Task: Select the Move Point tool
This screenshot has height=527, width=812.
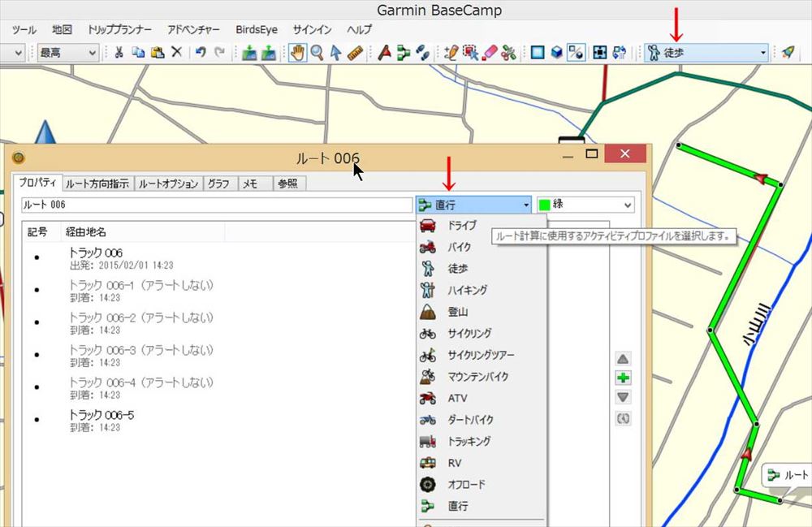Action: [x=470, y=52]
